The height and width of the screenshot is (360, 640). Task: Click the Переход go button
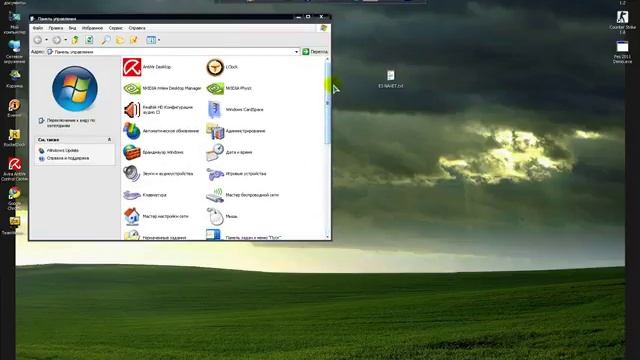(315, 52)
